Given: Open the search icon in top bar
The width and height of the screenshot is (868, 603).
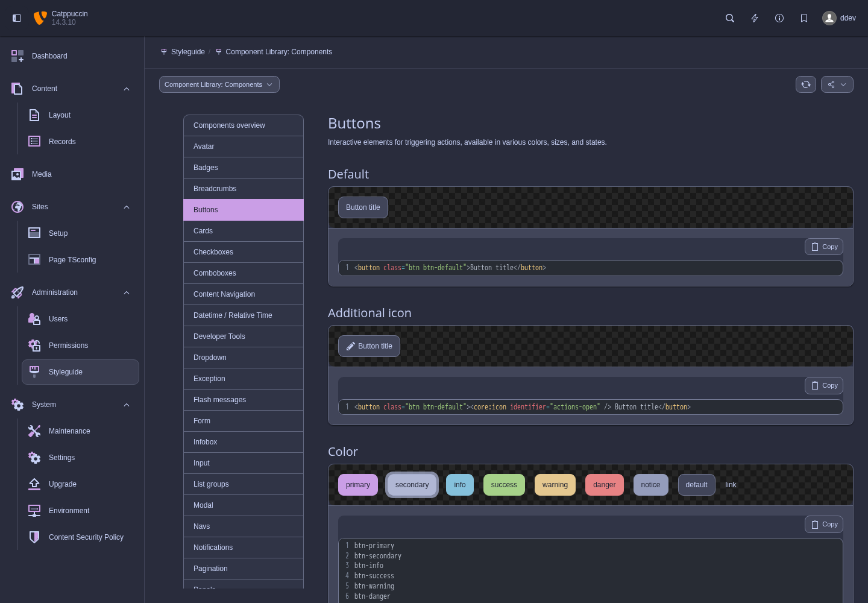Looking at the screenshot, I should click(x=730, y=18).
